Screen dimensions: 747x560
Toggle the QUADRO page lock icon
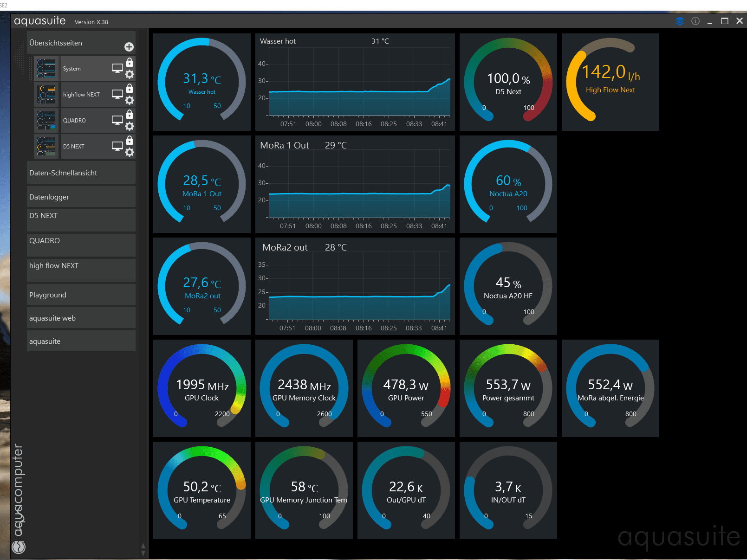click(130, 115)
